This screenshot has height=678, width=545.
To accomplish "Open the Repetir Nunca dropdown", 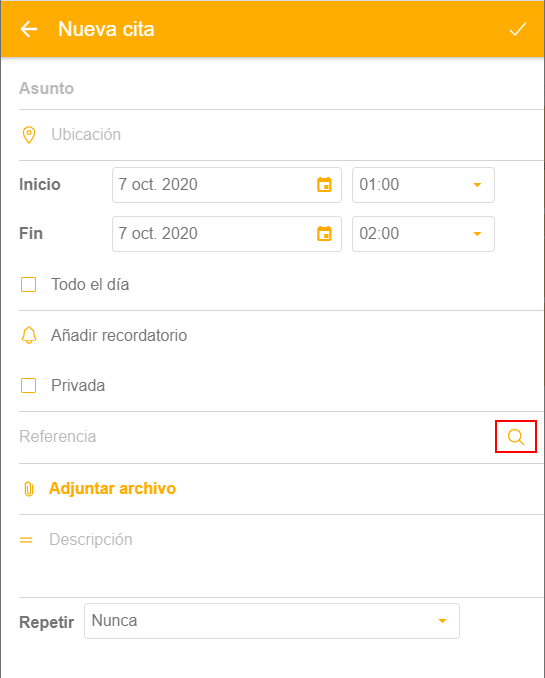I will pos(272,621).
